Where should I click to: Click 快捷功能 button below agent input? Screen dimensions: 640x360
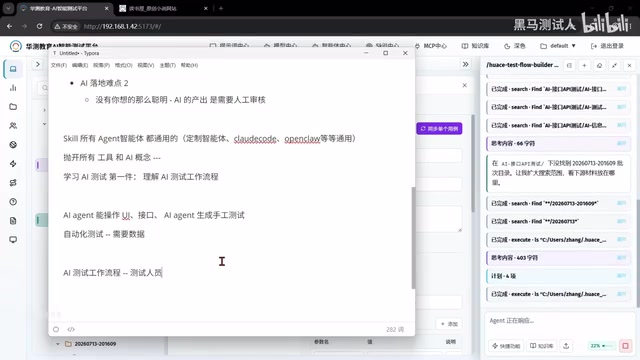click(x=506, y=346)
